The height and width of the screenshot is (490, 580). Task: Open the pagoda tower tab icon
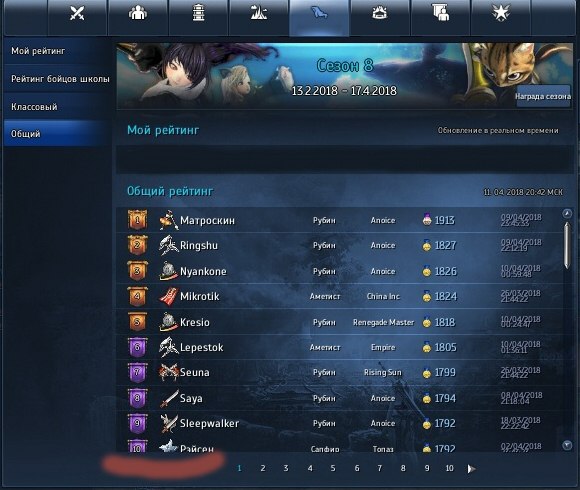(x=198, y=13)
